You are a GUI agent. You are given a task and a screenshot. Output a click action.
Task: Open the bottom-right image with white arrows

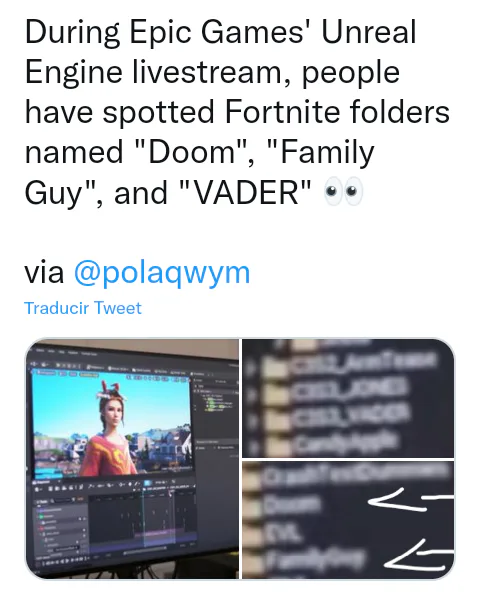pos(348,520)
